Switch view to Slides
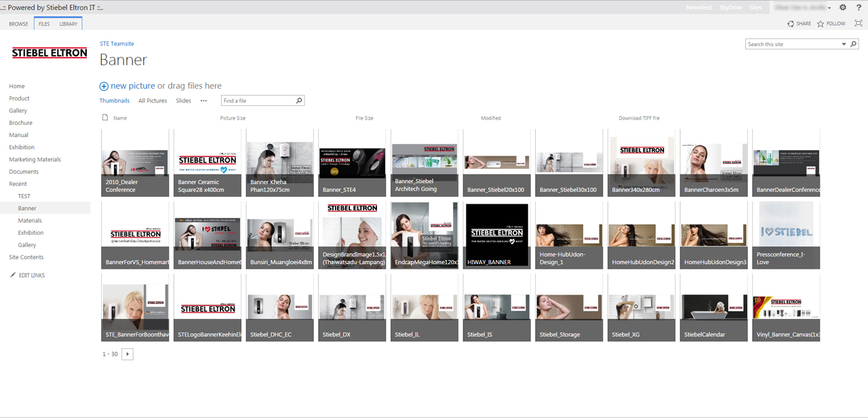Image resolution: width=868 pixels, height=418 pixels. point(183,100)
